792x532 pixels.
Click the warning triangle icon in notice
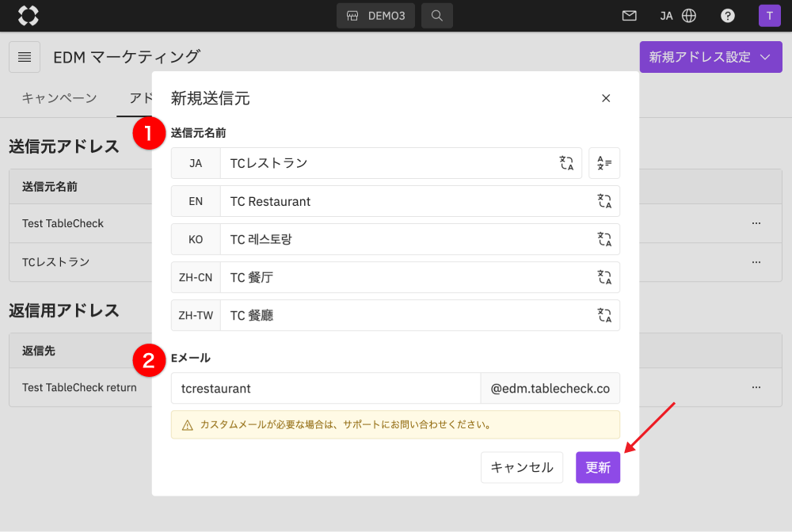pos(188,425)
